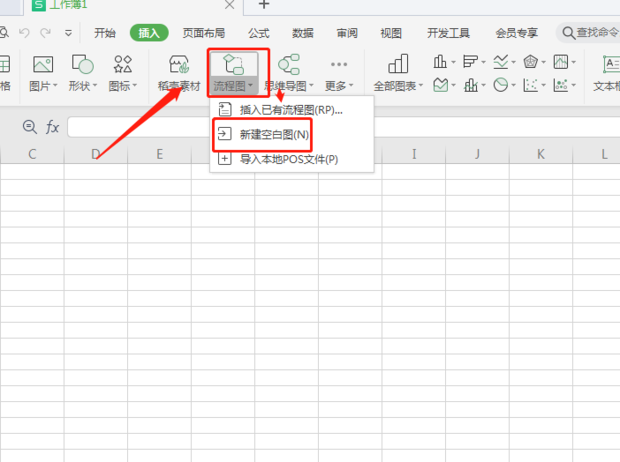Click the Redo arrow icon

point(45,33)
